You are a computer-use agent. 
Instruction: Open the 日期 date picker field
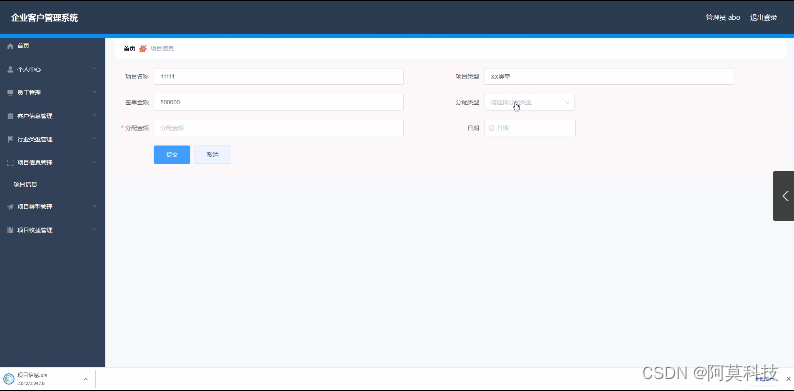(x=530, y=128)
